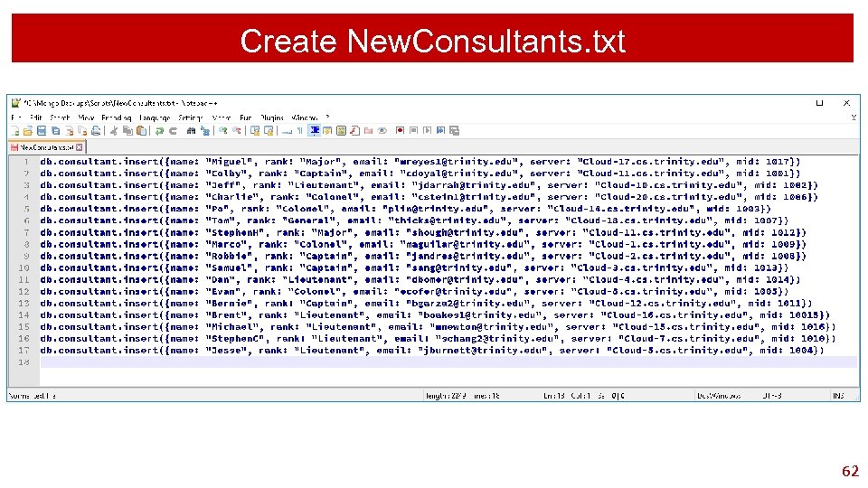Click the insert line for "Jesse"
Screen dimensions: 868x488
(432, 351)
